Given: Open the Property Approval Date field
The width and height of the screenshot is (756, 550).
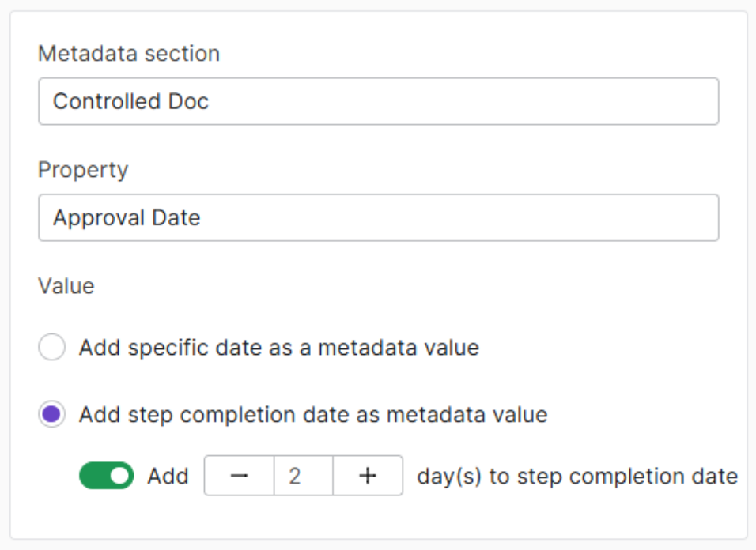Looking at the screenshot, I should (x=379, y=217).
